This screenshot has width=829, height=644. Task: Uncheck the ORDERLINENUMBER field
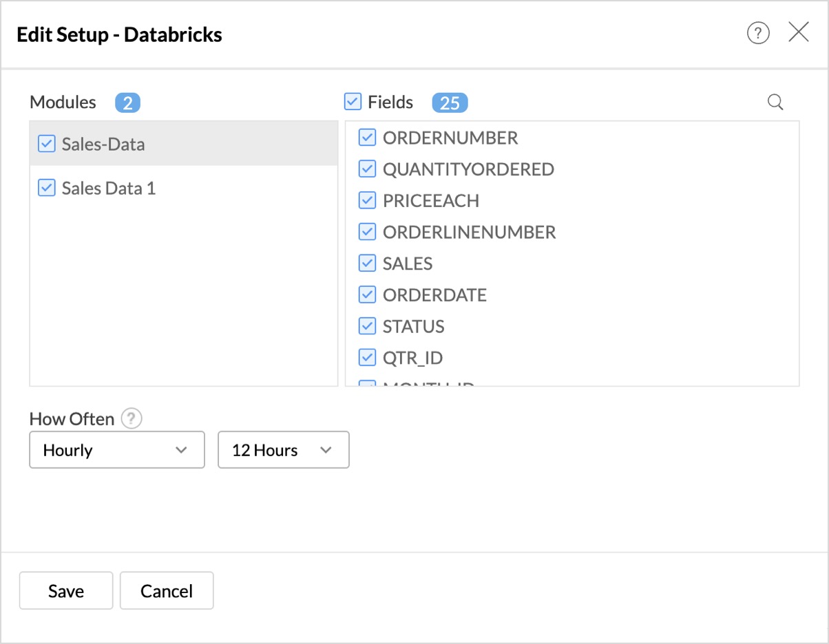[x=367, y=232]
